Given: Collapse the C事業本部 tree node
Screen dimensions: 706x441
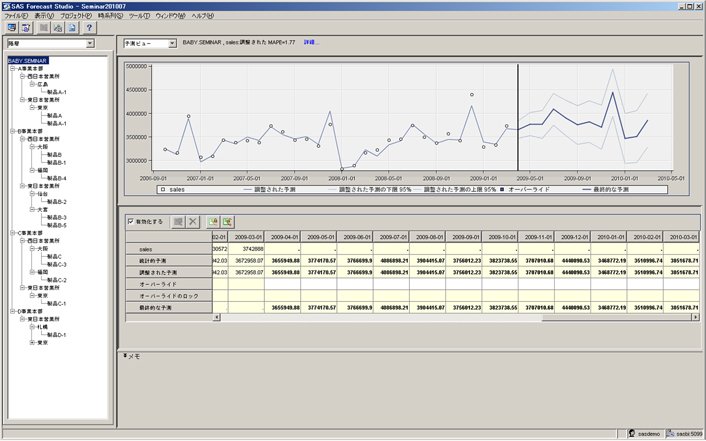Looking at the screenshot, I should coord(13,233).
